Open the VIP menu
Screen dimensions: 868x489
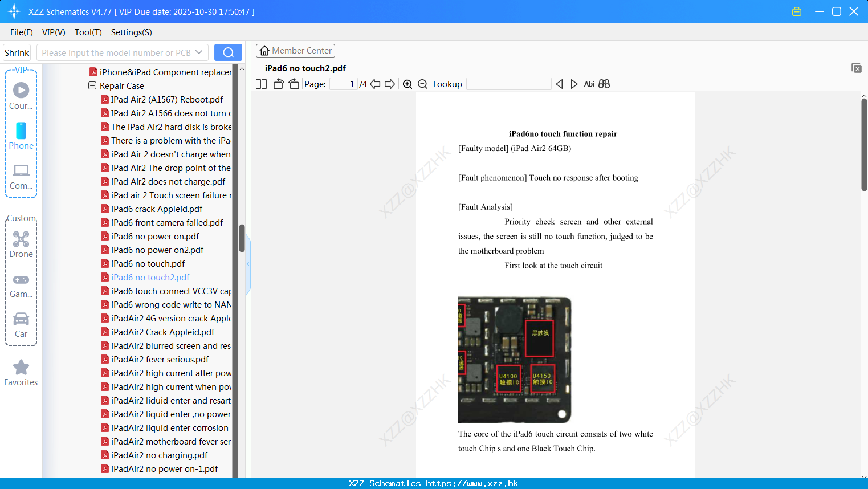pyautogui.click(x=54, y=32)
